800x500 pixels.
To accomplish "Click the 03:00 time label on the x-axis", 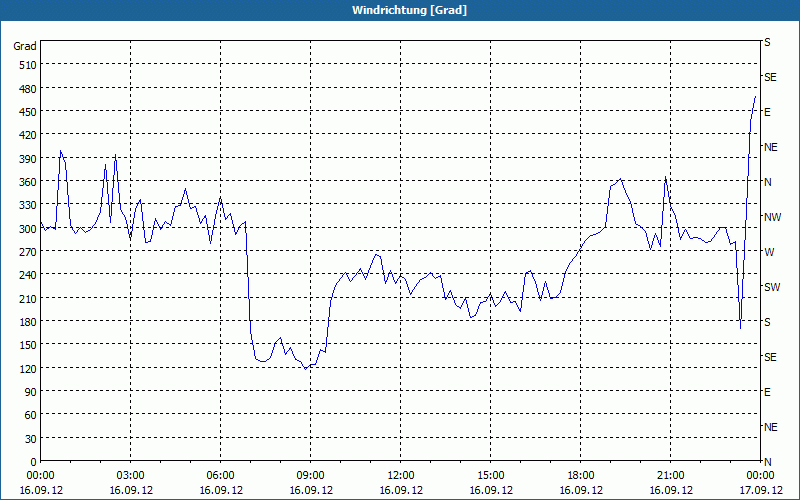I will (x=130, y=476).
